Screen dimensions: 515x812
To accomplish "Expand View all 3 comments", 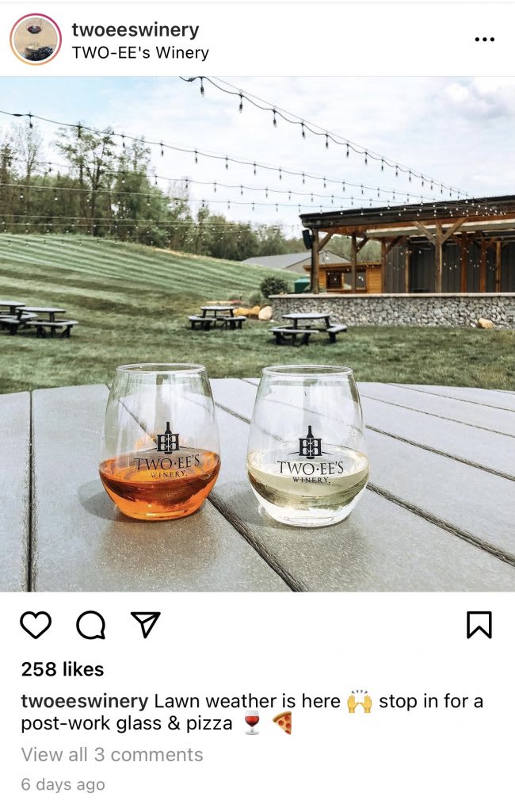I will 112,755.
